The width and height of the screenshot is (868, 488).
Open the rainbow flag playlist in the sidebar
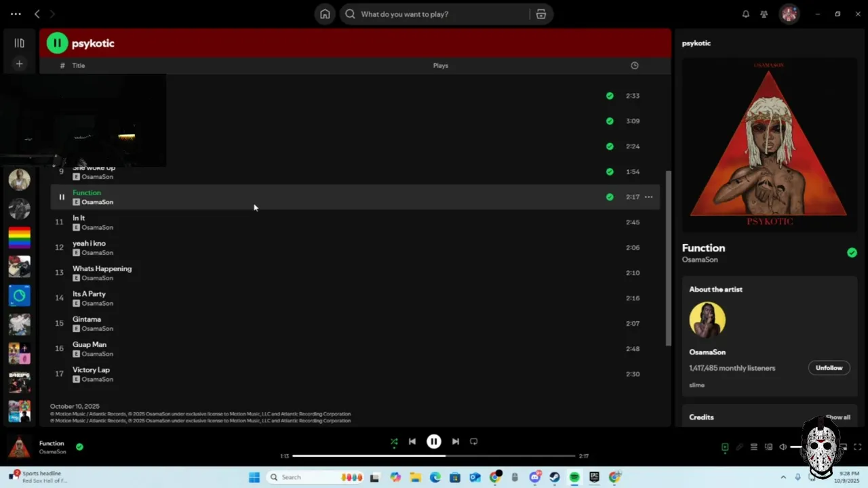coord(19,237)
